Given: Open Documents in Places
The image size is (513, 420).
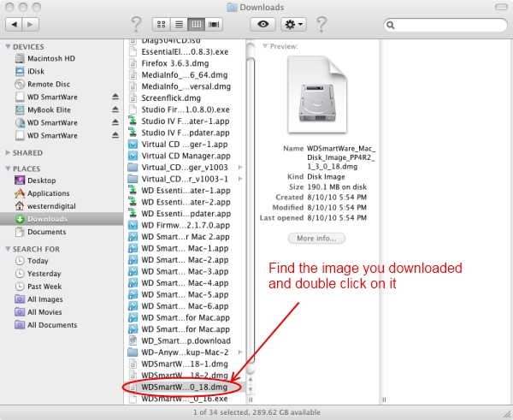Looking at the screenshot, I should coord(40,232).
